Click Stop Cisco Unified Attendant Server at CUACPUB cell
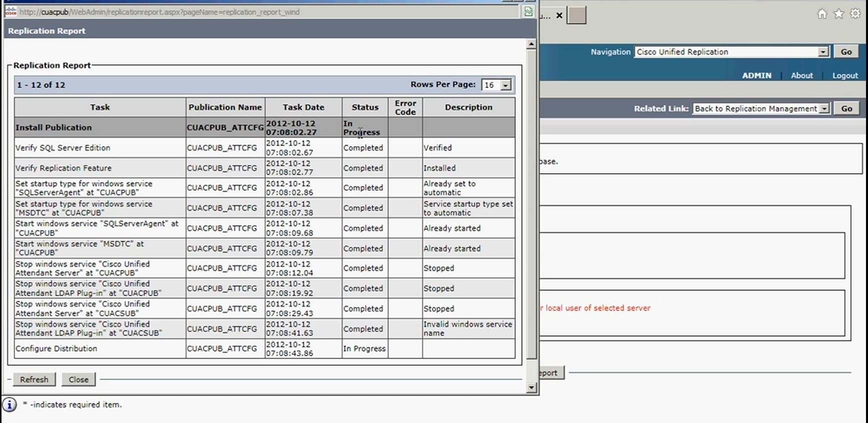868x423 pixels. [100, 268]
